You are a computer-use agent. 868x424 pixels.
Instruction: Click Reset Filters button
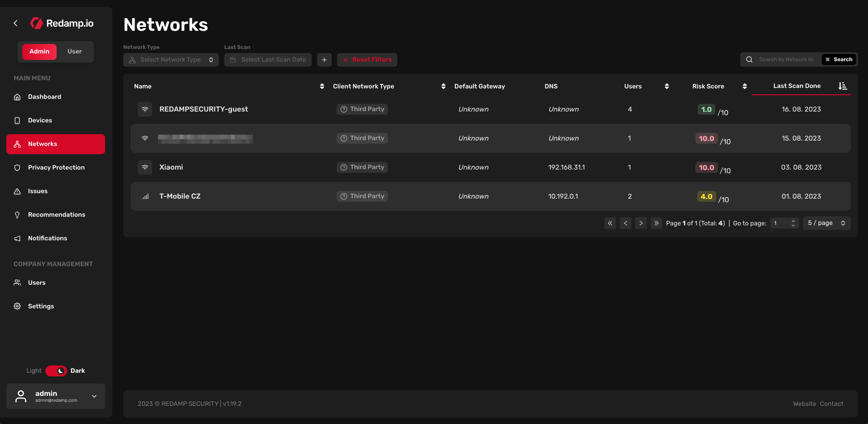click(x=367, y=60)
